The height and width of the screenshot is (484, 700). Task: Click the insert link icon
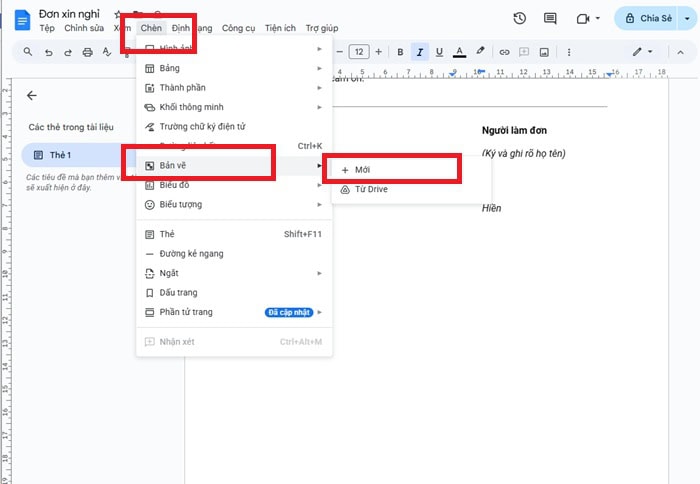[505, 51]
